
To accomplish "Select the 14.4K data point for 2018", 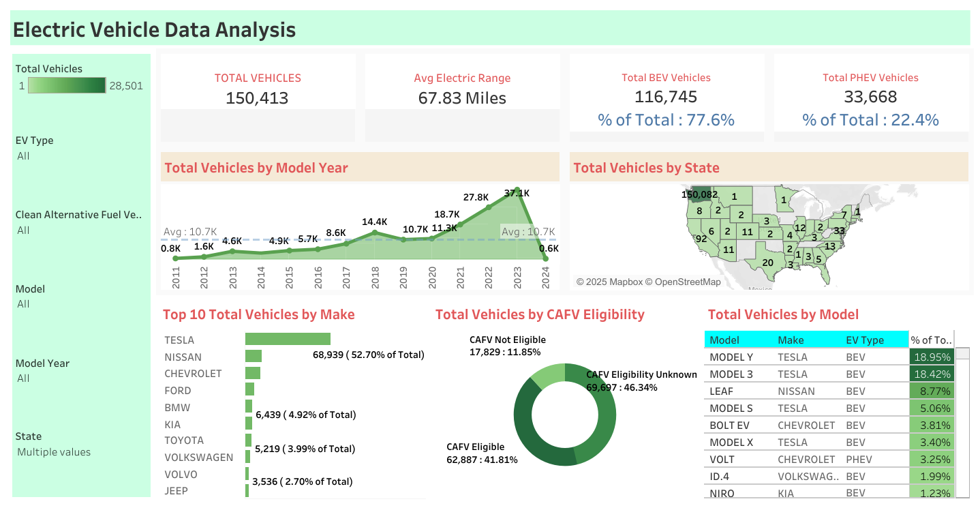I will click(x=375, y=233).
